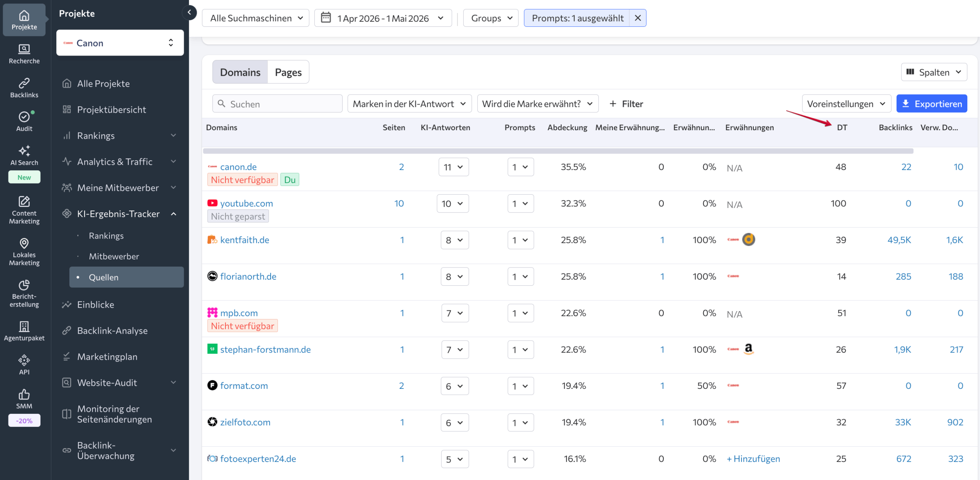Open the Projekte home icon
The width and height of the screenshot is (980, 480).
[x=24, y=20]
